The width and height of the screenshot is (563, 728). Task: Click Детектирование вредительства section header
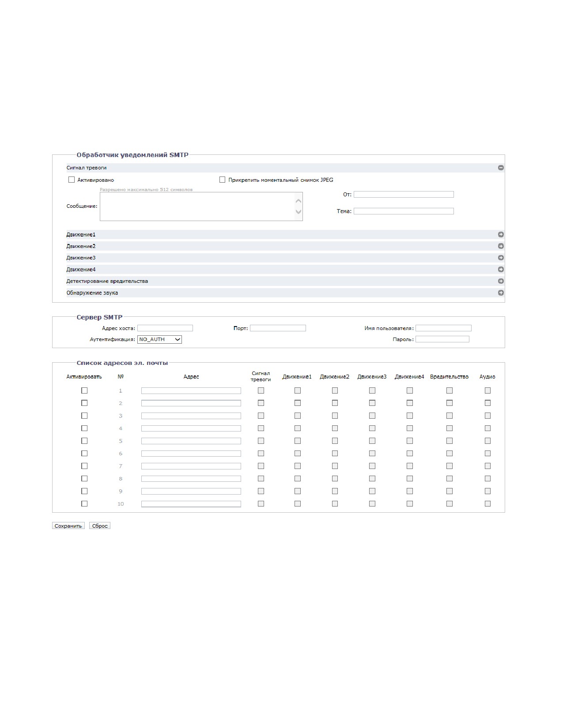(x=285, y=281)
